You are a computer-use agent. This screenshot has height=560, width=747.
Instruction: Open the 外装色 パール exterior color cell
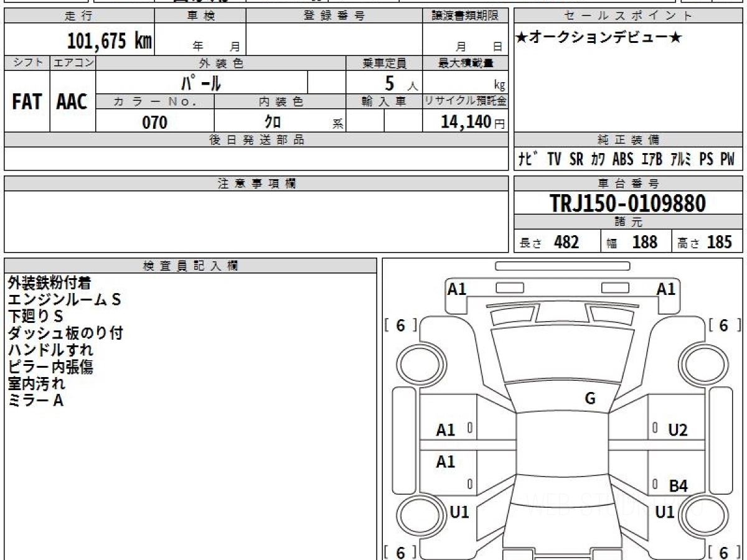click(x=201, y=82)
